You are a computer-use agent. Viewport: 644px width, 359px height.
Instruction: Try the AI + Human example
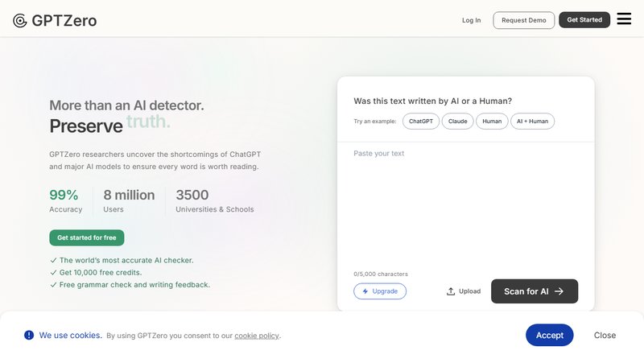click(x=532, y=122)
